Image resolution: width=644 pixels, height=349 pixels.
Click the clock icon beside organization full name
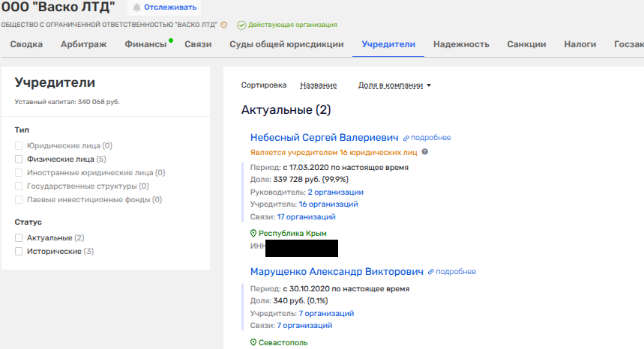pyautogui.click(x=224, y=25)
